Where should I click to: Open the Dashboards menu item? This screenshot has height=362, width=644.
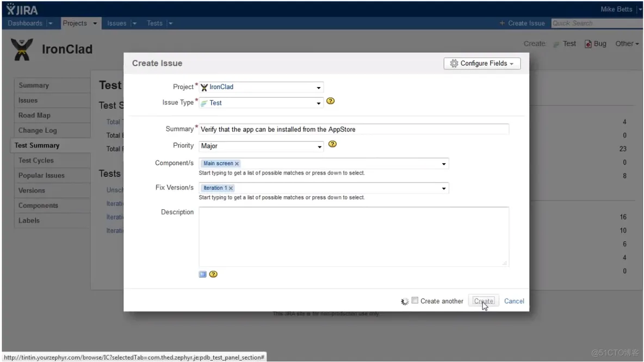pyautogui.click(x=25, y=23)
